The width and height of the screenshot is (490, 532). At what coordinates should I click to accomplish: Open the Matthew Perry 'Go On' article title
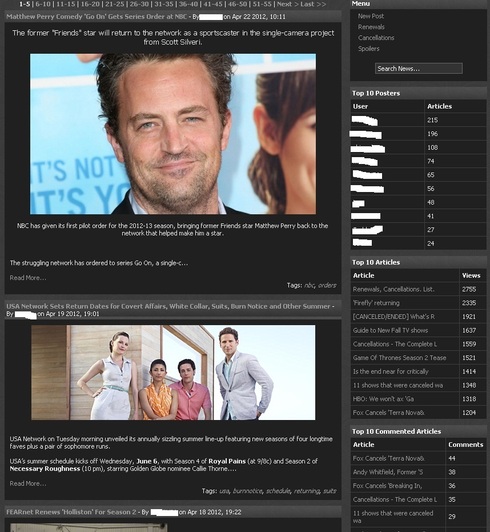[x=97, y=17]
